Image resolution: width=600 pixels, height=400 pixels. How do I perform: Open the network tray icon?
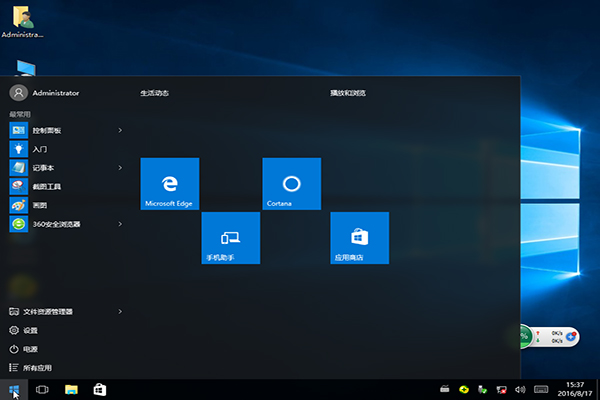click(x=503, y=389)
